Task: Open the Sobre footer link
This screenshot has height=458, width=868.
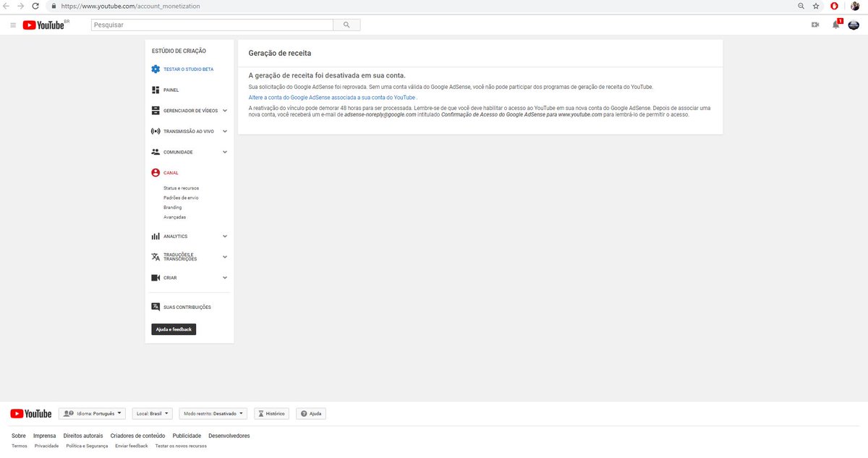Action: click(19, 436)
